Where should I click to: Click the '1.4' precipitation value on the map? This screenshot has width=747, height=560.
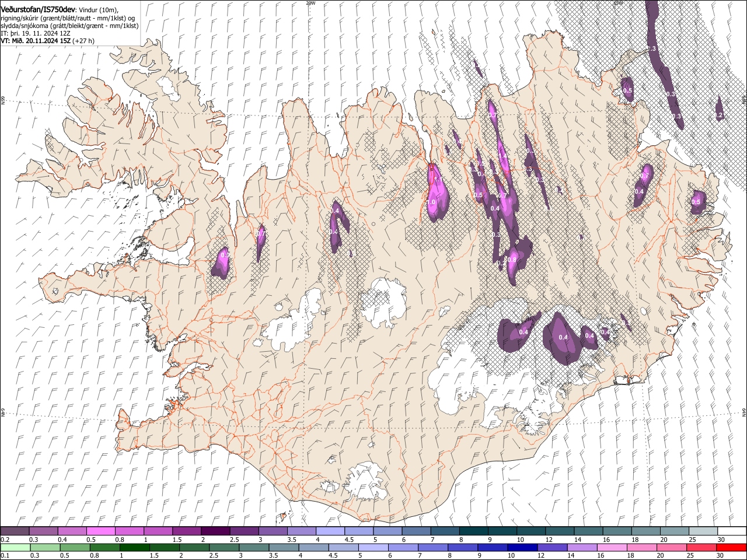coord(503,157)
